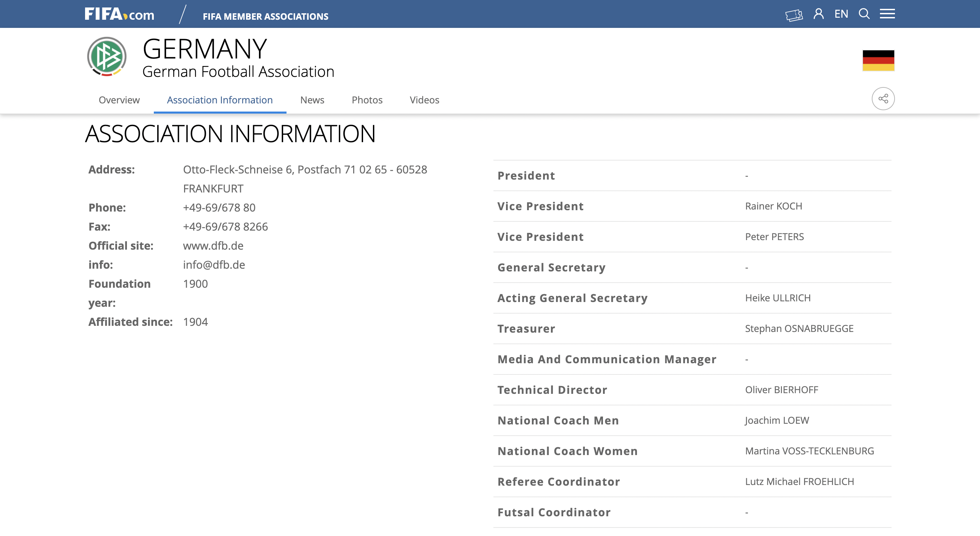Open the Videos tab
This screenshot has width=980, height=536.
click(424, 100)
